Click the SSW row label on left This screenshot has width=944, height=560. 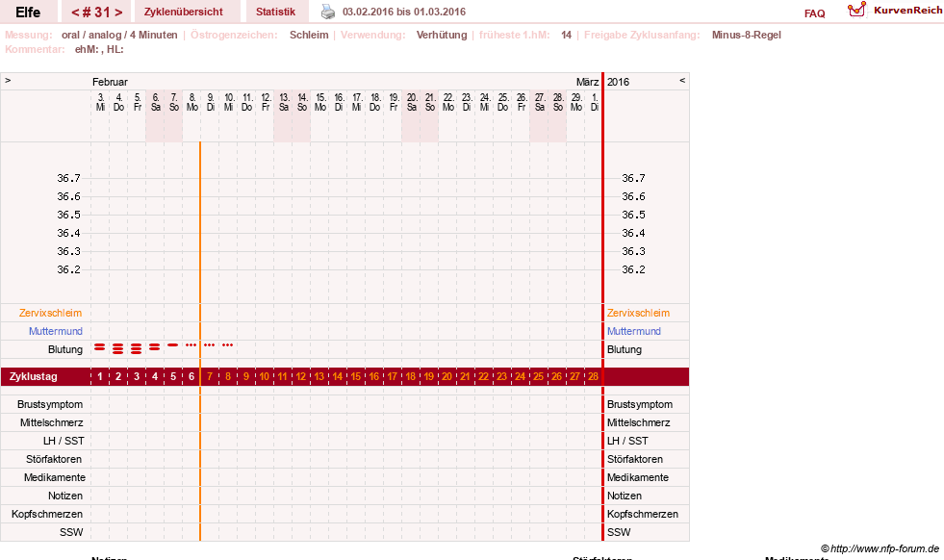click(x=71, y=532)
